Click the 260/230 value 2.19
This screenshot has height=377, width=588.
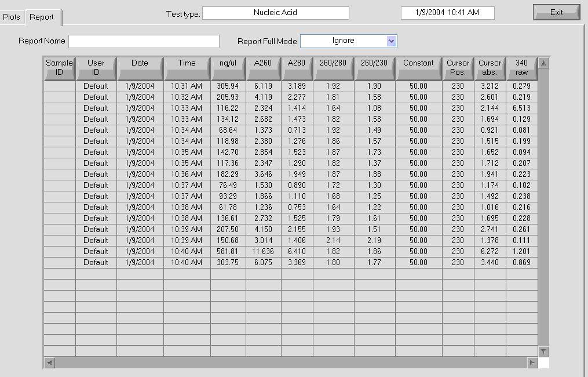point(374,240)
